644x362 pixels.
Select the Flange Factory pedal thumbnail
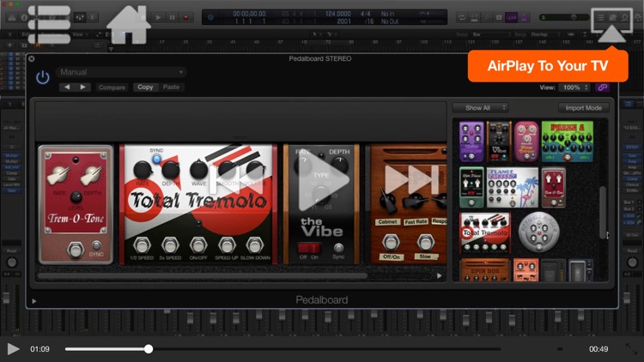512,188
